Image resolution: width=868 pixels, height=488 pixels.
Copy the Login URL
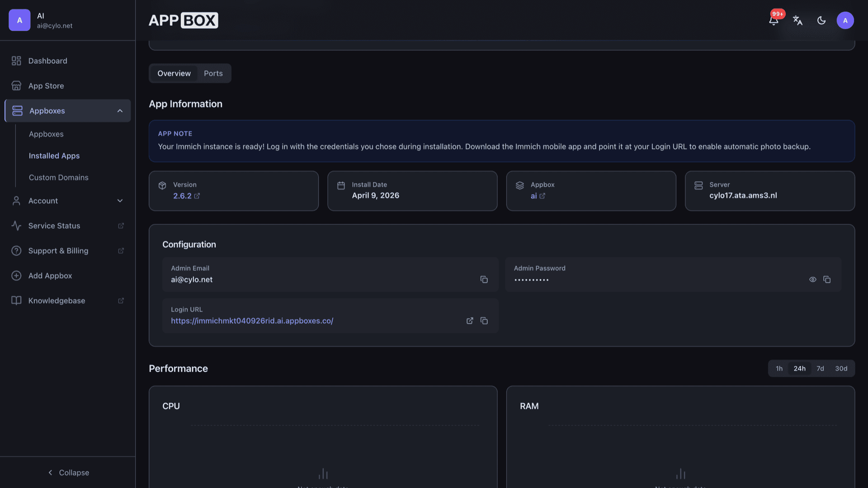coord(484,321)
